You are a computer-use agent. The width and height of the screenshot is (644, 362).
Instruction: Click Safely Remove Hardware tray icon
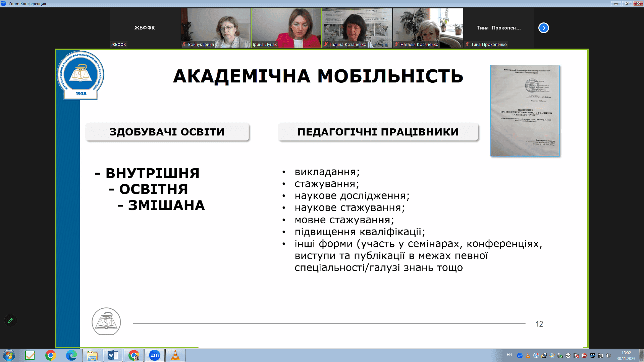tap(560, 356)
